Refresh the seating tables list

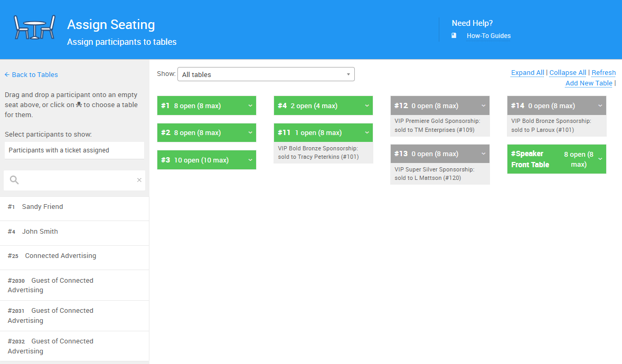point(604,73)
